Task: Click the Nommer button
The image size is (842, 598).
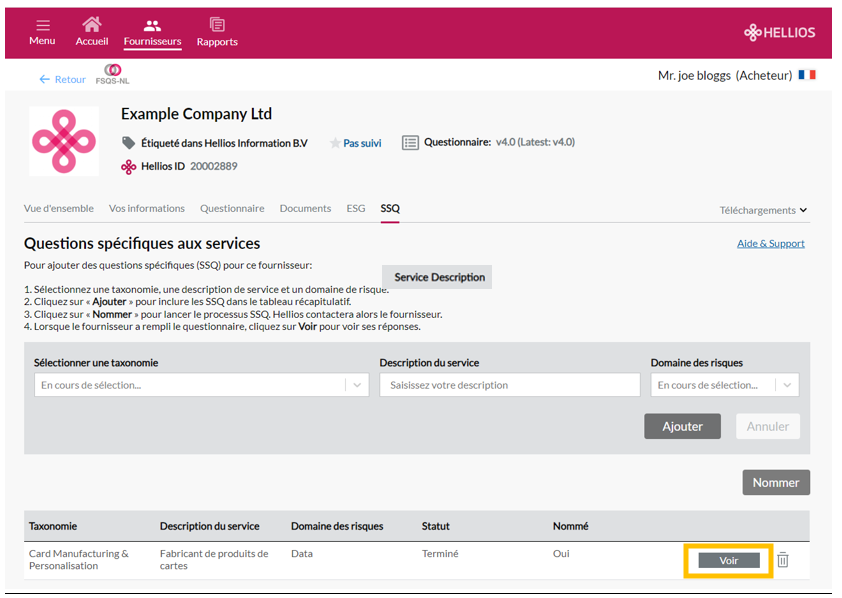Action: [776, 483]
